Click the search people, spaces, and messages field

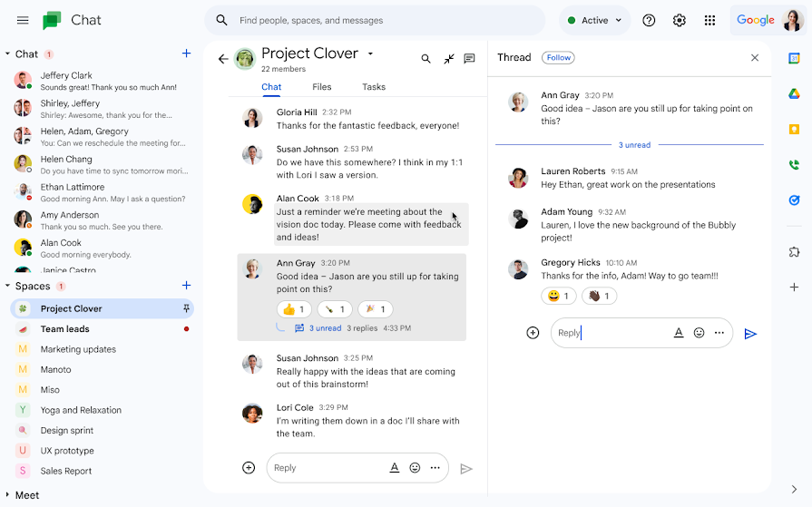[x=375, y=20]
